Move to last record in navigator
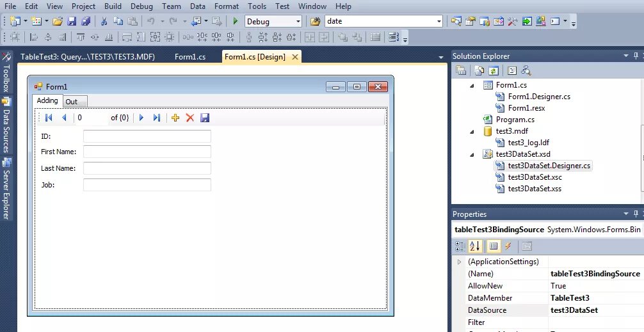 coord(156,118)
